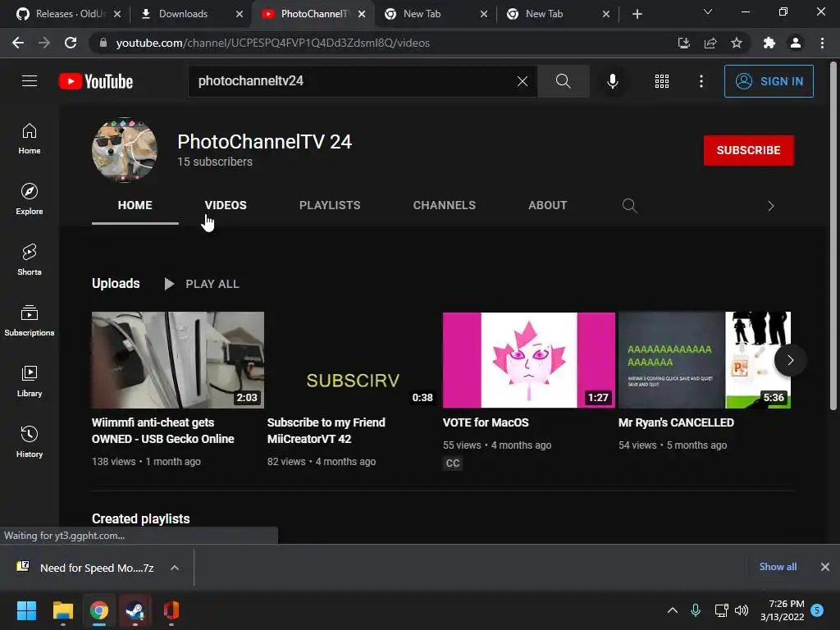Click the page vertical scrollbar
840x630 pixels.
833,235
